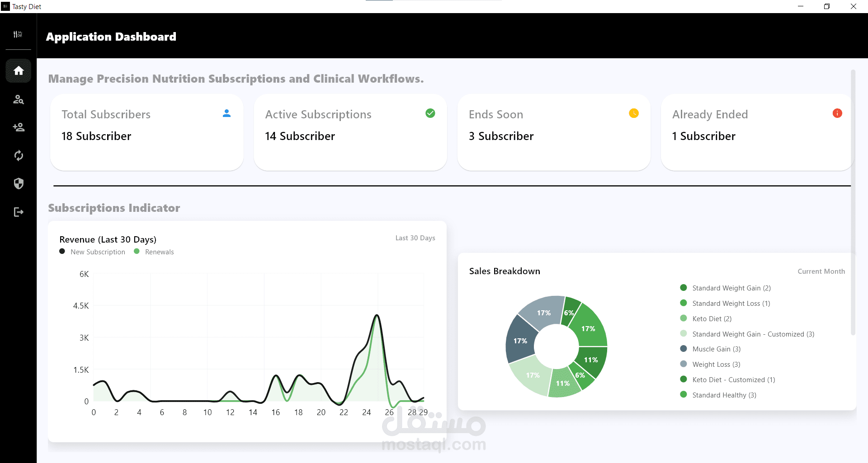868x463 pixels.
Task: Click the 14 Subscriber value
Action: [300, 136]
